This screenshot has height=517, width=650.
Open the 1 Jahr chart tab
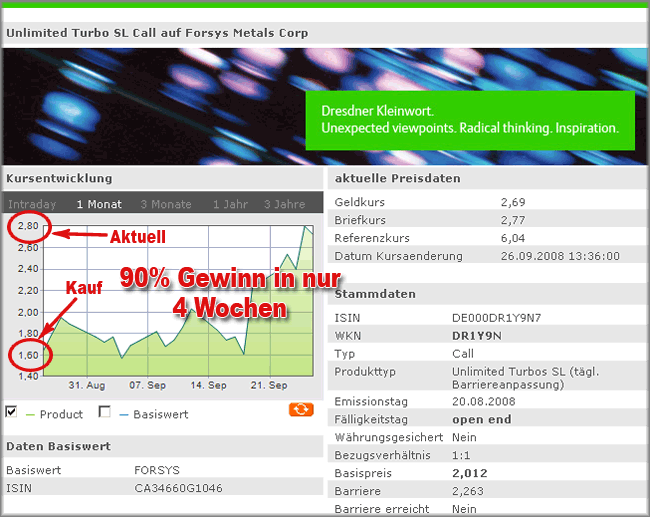(x=230, y=204)
